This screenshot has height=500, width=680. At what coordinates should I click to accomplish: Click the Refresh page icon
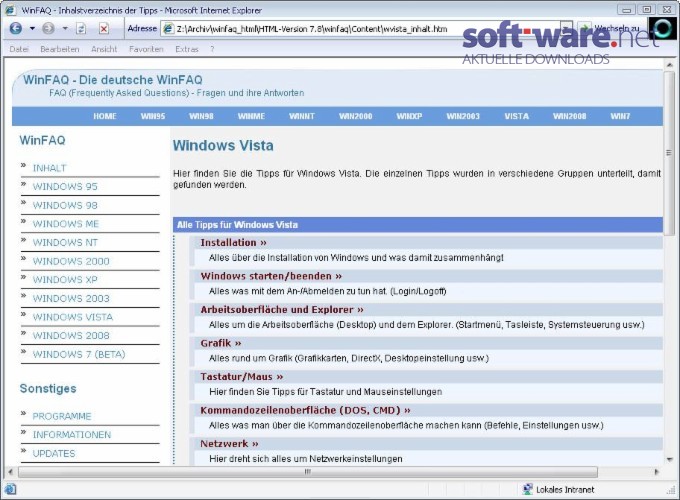click(81, 29)
